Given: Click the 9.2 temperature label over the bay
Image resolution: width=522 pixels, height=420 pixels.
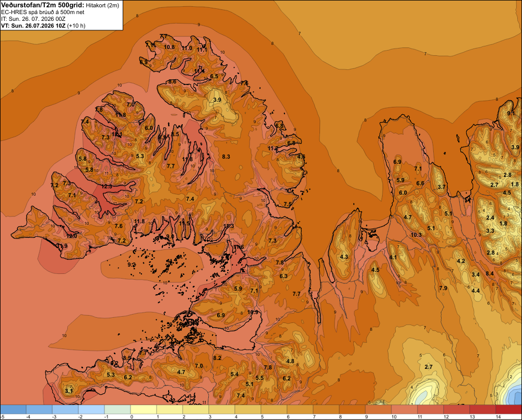Looking at the screenshot, I should point(132,265).
